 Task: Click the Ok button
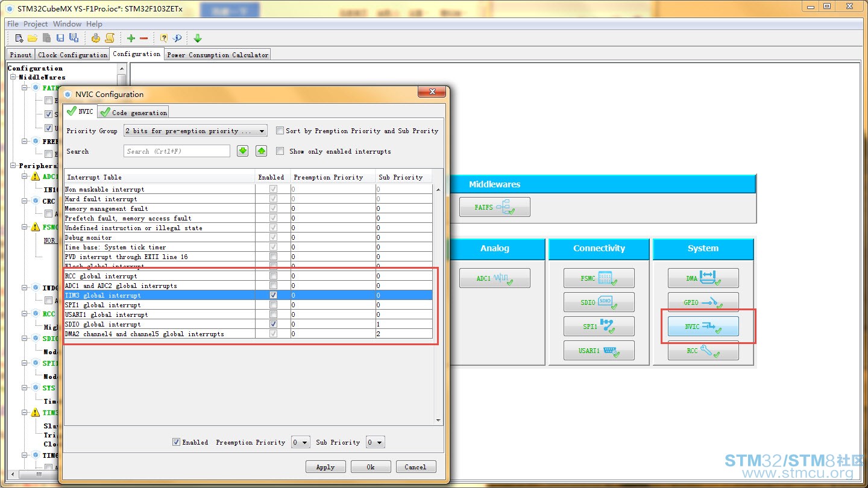point(371,467)
